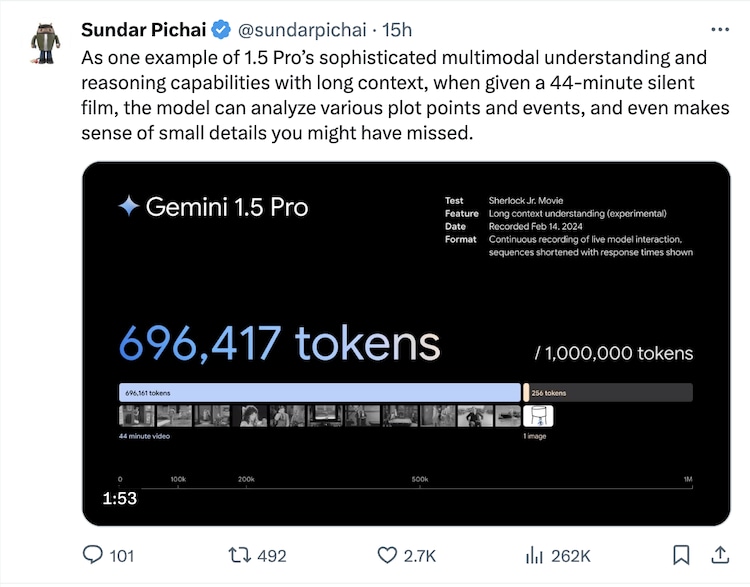Screen dimensions: 750x587
Task: Open the three-dot more options menu
Action: point(718,29)
